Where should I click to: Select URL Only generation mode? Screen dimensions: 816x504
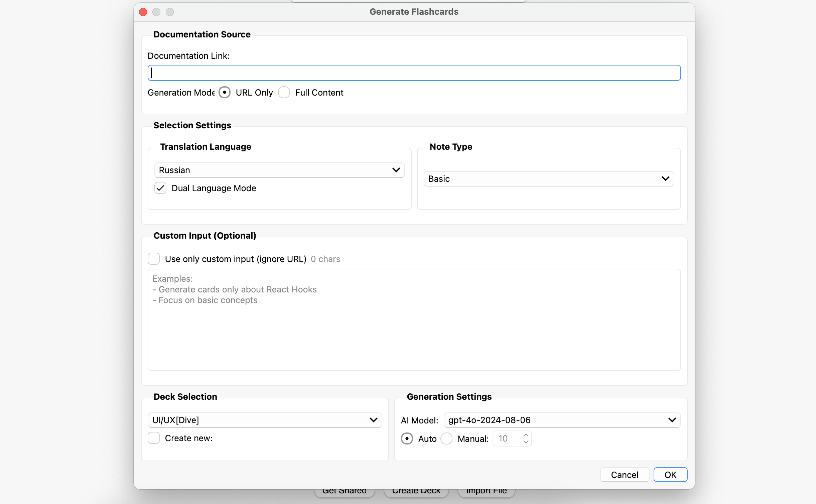(225, 93)
